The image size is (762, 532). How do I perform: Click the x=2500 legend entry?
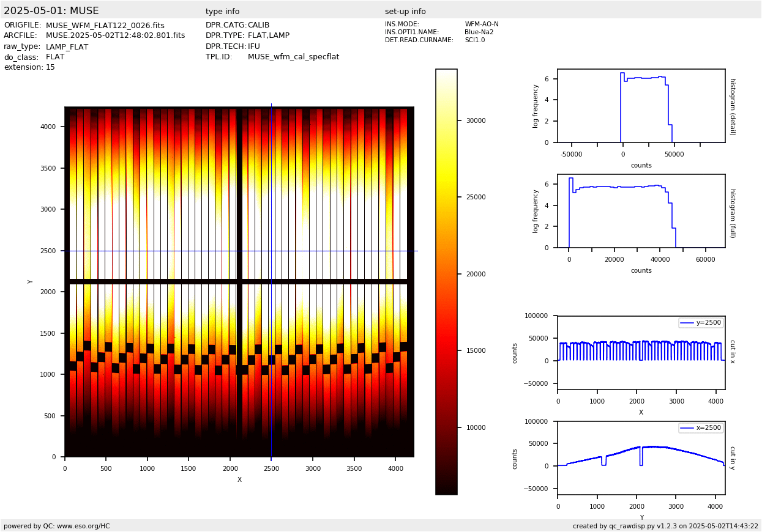[x=701, y=427]
